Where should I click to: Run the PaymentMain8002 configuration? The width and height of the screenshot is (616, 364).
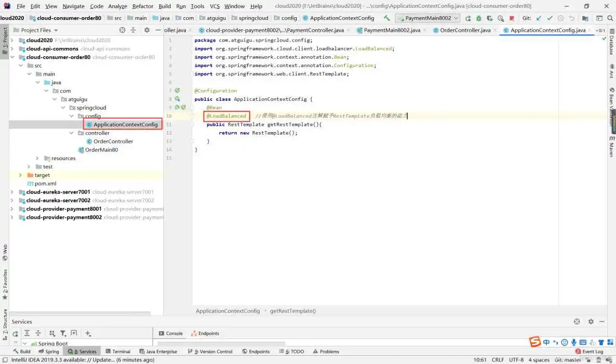(468, 17)
